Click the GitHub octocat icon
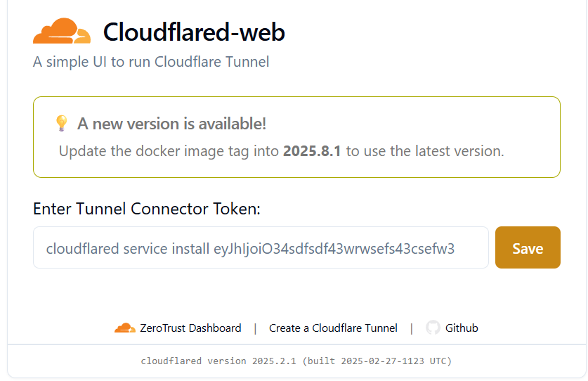The image size is (588, 381). coord(433,328)
